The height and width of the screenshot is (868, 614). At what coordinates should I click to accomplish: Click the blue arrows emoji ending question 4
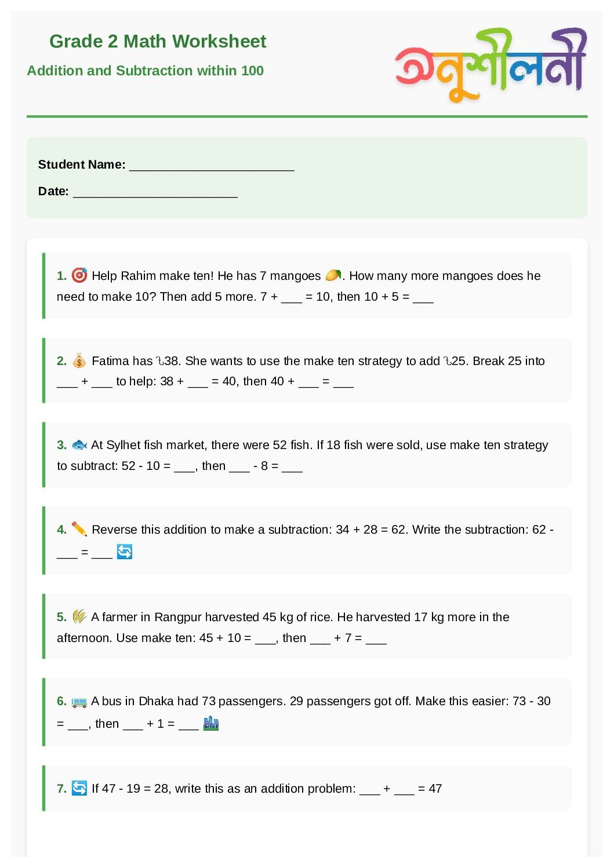125,552
